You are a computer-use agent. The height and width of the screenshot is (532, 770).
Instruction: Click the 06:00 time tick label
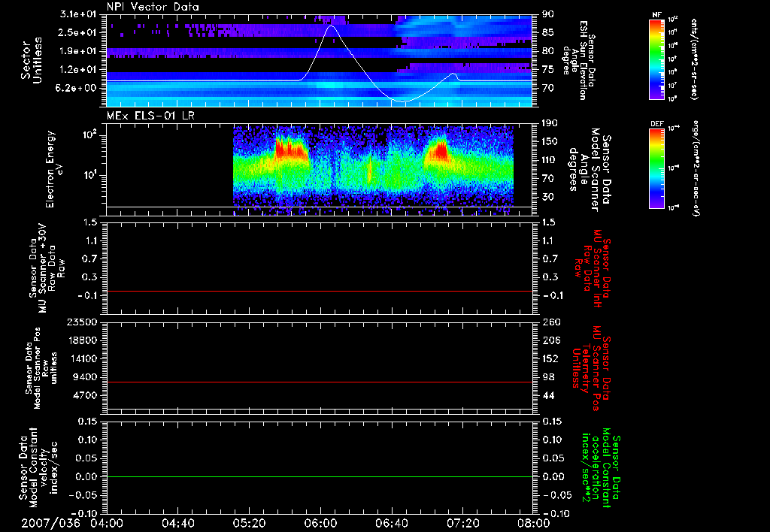point(320,523)
